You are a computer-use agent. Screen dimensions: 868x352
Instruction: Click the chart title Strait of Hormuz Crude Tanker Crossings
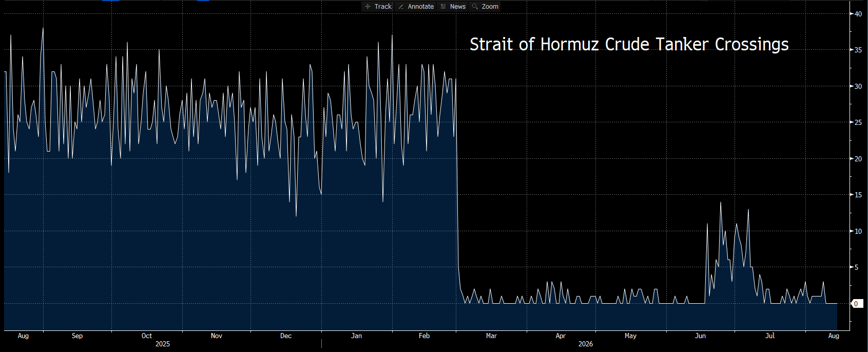point(629,45)
